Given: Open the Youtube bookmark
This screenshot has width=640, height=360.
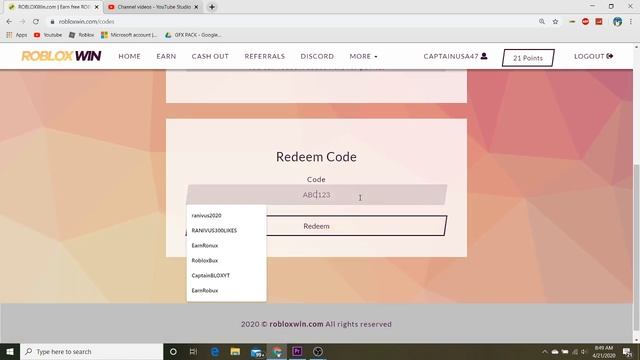Looking at the screenshot, I should [x=48, y=35].
